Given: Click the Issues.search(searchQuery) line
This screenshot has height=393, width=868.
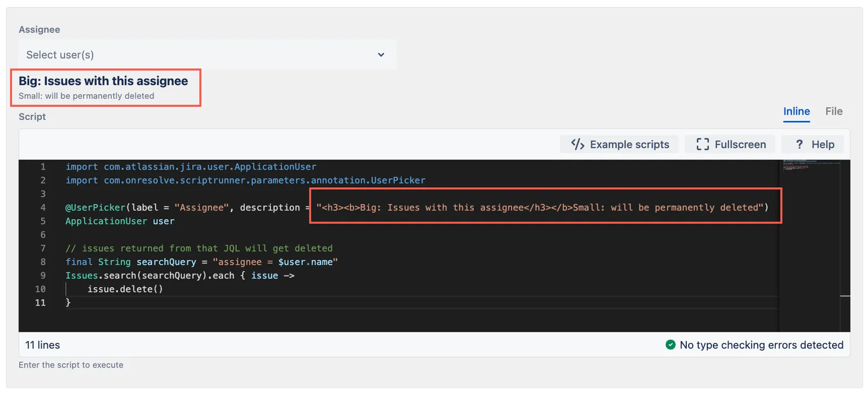Looking at the screenshot, I should [x=180, y=275].
